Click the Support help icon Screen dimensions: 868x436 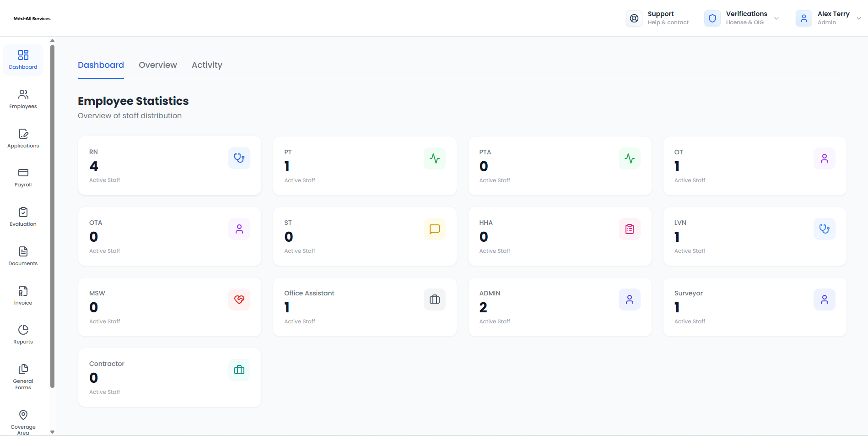click(x=634, y=18)
